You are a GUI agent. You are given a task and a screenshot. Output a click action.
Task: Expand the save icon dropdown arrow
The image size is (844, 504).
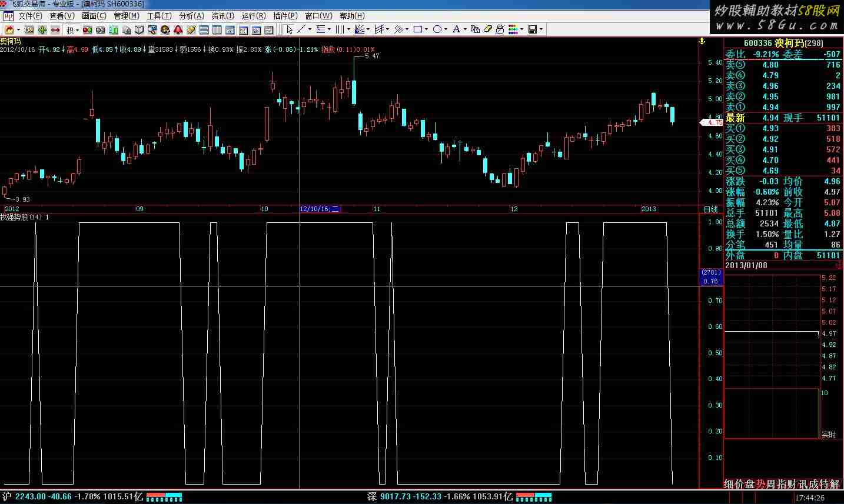pos(541,29)
